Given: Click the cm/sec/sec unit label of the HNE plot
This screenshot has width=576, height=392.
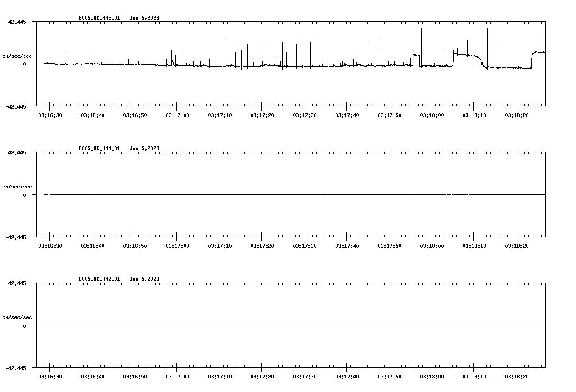Looking at the screenshot, I should tap(17, 56).
